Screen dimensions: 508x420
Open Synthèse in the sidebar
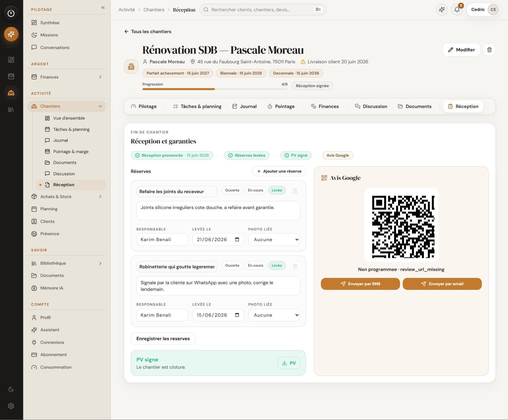[x=67, y=23]
